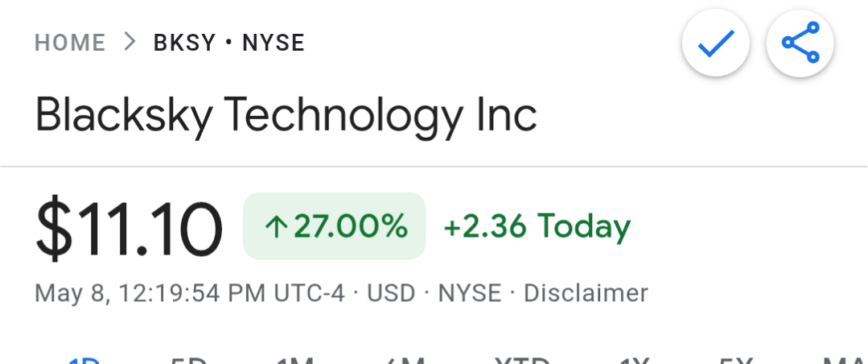Pick the 5Y range tab
Viewport: 868px width, 364px height.
coord(736,360)
